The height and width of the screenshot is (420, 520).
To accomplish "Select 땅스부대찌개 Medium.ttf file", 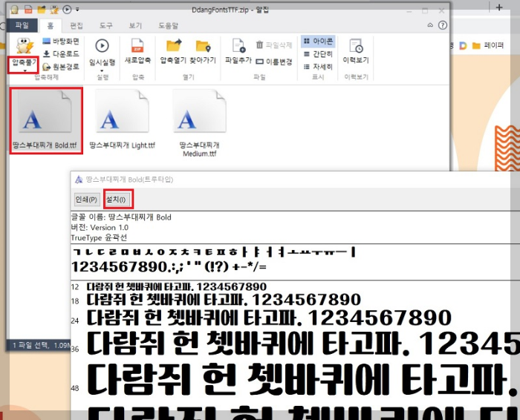I will [x=199, y=123].
